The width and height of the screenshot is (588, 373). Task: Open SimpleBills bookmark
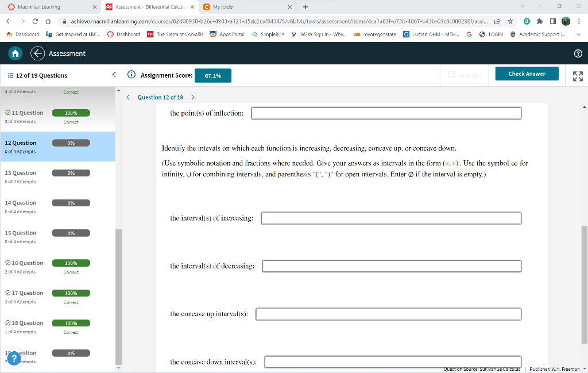(268, 34)
